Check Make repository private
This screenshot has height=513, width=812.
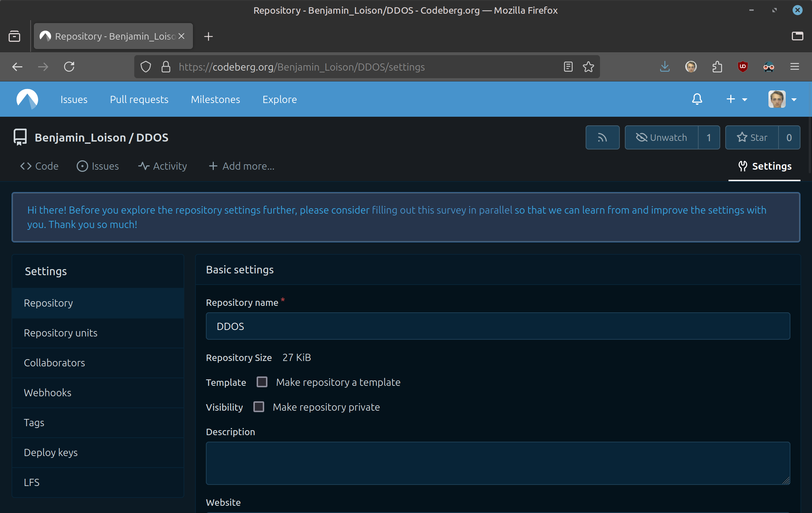(259, 407)
